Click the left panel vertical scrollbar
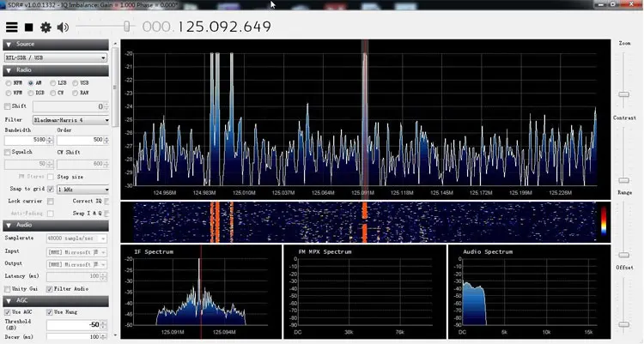 pyautogui.click(x=115, y=87)
